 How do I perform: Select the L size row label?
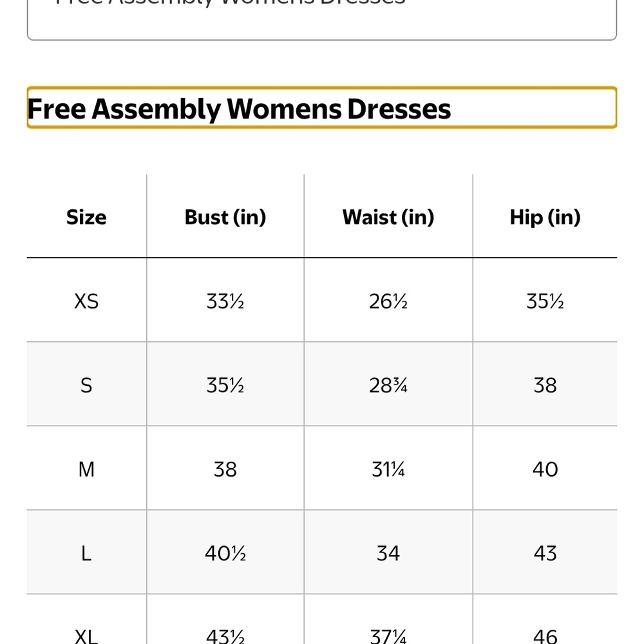(86, 553)
